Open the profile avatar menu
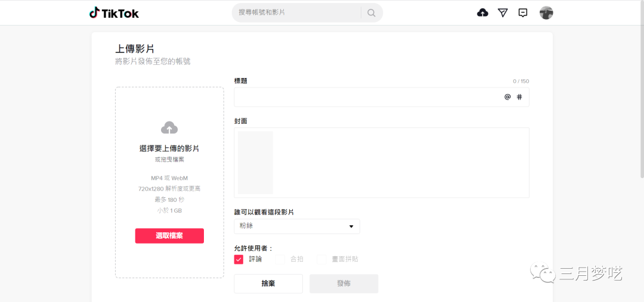Image resolution: width=644 pixels, height=302 pixels. [x=546, y=13]
